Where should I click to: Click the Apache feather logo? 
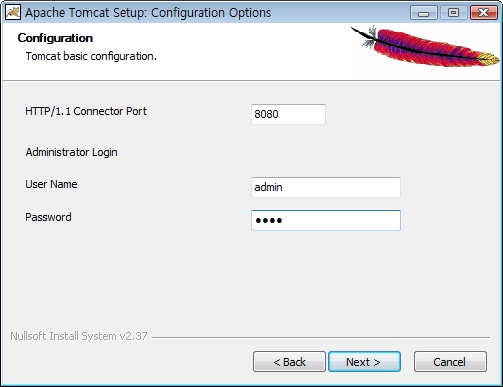tap(425, 46)
